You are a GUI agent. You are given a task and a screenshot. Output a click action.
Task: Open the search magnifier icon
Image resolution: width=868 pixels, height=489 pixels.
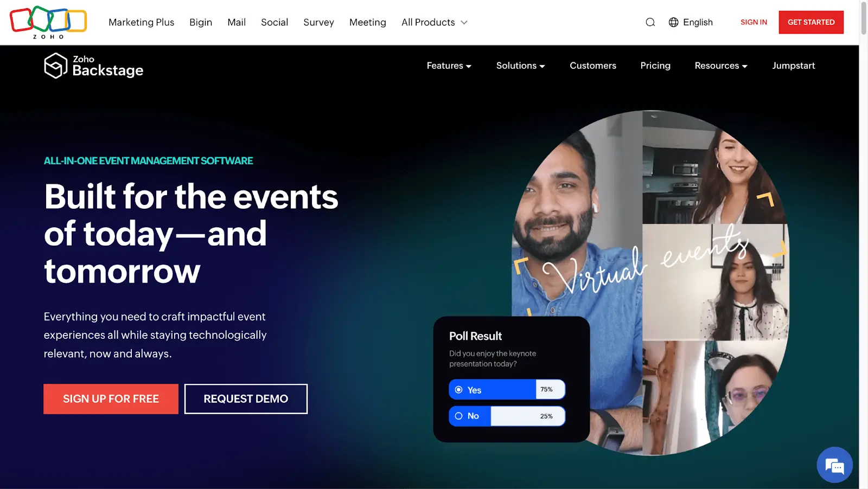(x=650, y=22)
